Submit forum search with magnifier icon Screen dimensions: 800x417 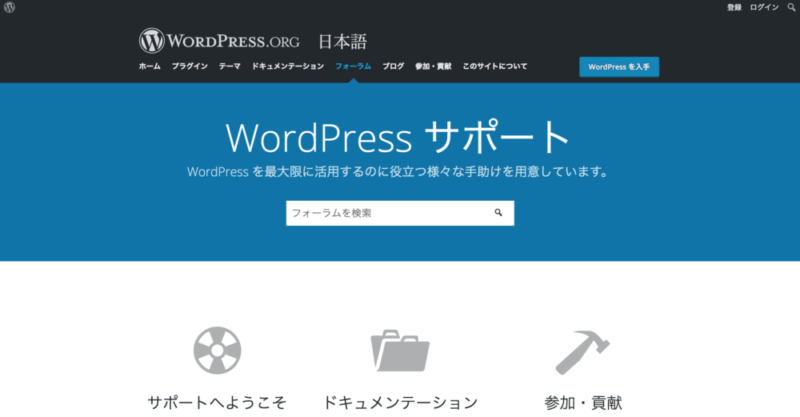[498, 212]
